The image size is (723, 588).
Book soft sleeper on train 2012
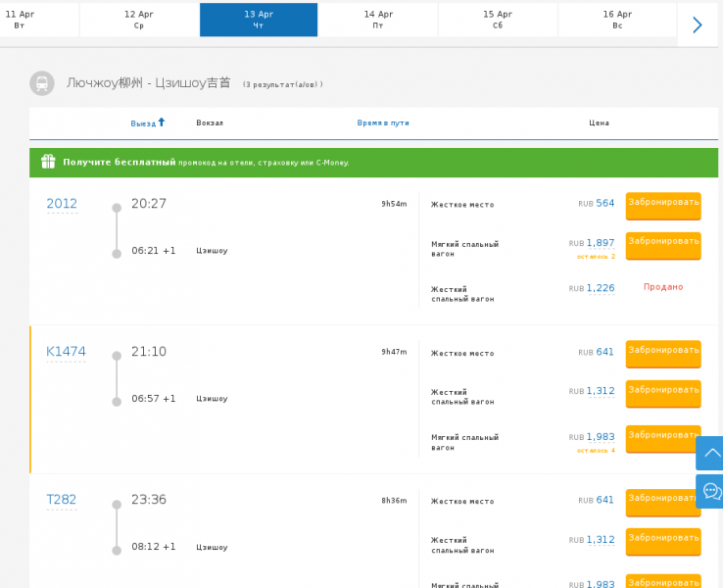tap(663, 243)
